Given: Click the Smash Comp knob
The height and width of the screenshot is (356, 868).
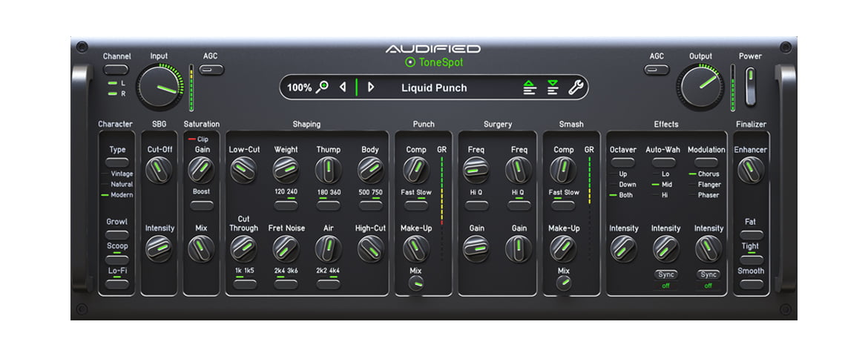Looking at the screenshot, I should coord(564,169).
